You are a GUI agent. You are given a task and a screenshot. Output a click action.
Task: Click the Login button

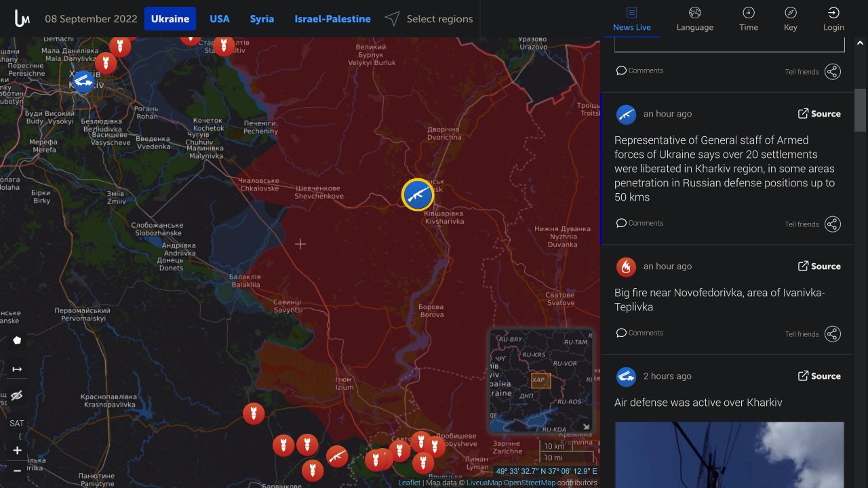[833, 19]
